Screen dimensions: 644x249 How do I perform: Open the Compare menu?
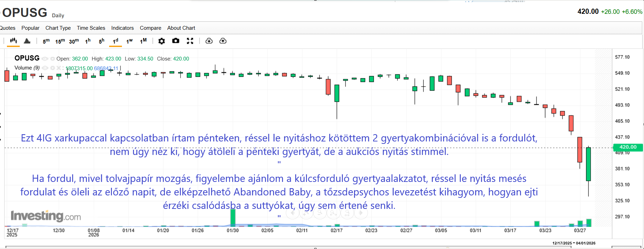coord(150,28)
